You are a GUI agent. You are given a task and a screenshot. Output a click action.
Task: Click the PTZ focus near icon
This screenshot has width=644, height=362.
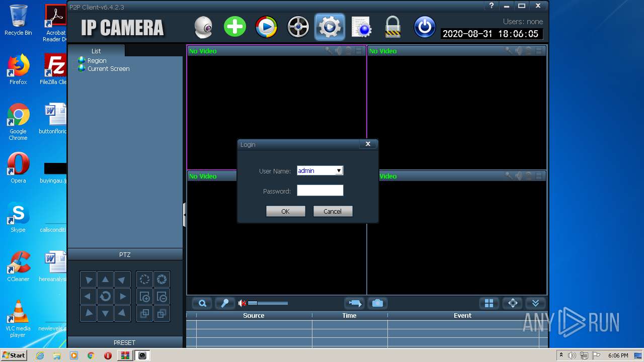[144, 314]
